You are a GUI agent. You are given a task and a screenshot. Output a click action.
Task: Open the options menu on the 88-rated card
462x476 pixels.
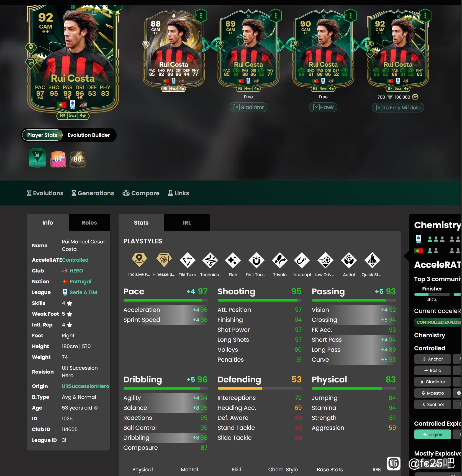(x=201, y=16)
